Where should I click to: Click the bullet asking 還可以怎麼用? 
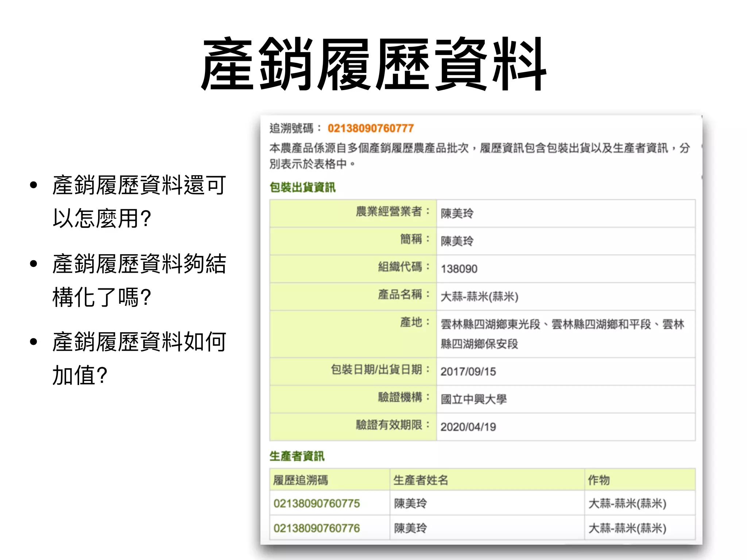139,202
